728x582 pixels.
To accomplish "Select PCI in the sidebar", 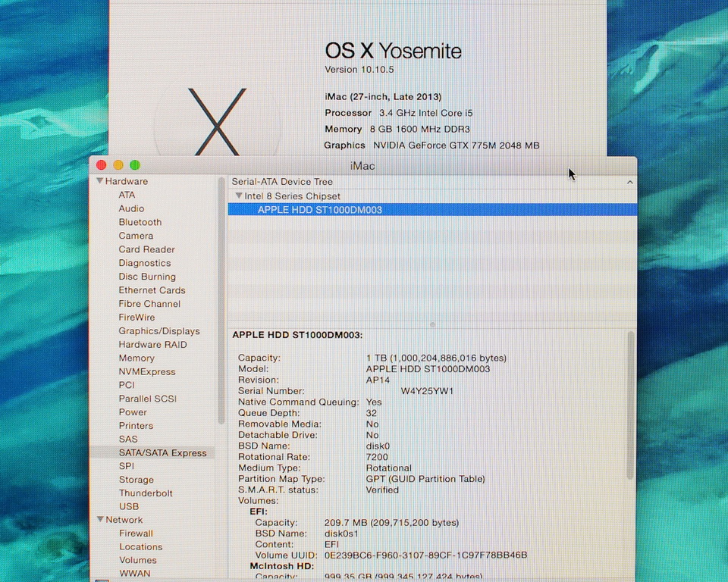I will tap(127, 385).
